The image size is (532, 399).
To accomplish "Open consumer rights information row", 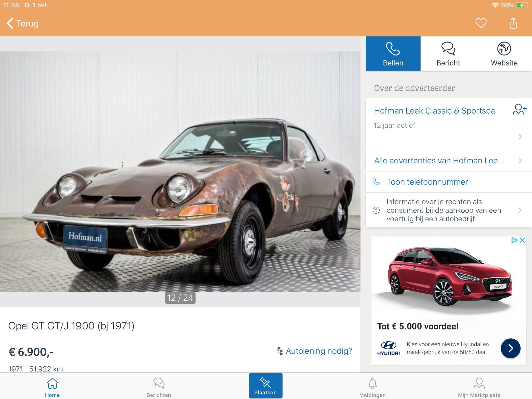I will (x=444, y=210).
